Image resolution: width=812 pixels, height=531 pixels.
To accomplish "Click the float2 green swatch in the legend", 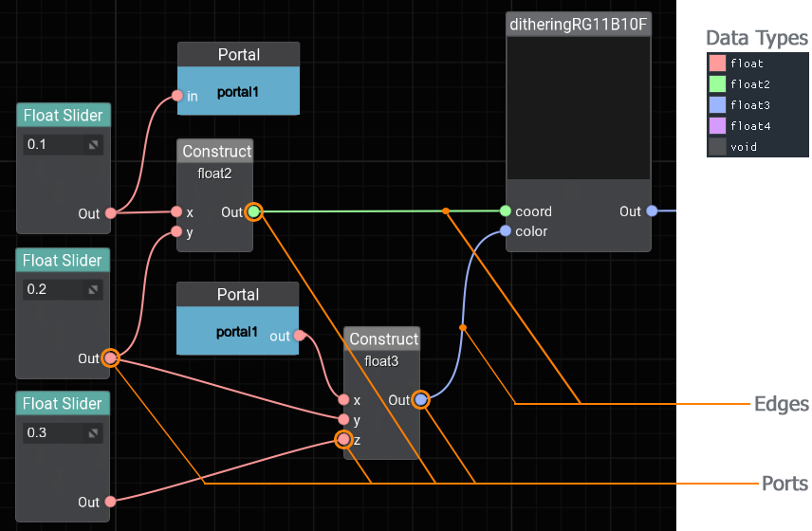I will tap(717, 84).
